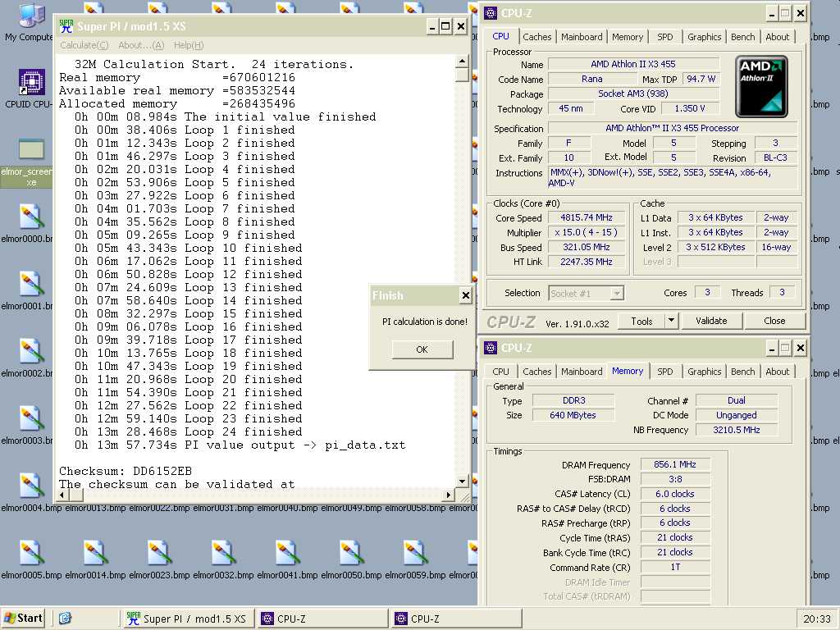Open the SPD tab in lower CPU-Z
This screenshot has height=630, width=840.
click(664, 372)
